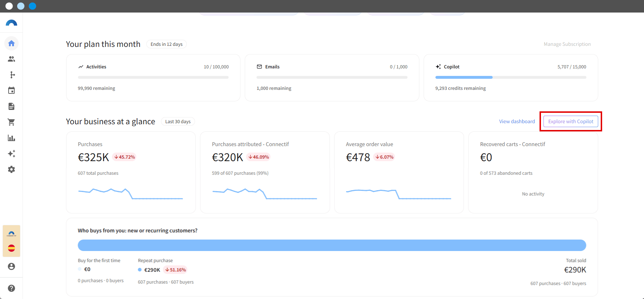Click the Average order value sparkline chart

(399, 194)
